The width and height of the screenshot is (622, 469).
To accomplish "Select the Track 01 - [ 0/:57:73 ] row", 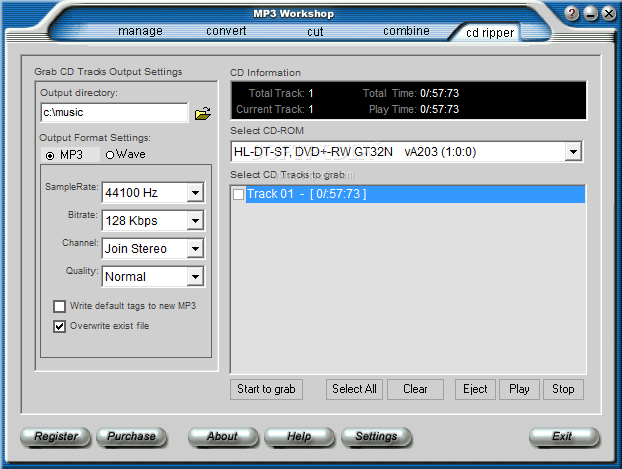I will (x=415, y=194).
